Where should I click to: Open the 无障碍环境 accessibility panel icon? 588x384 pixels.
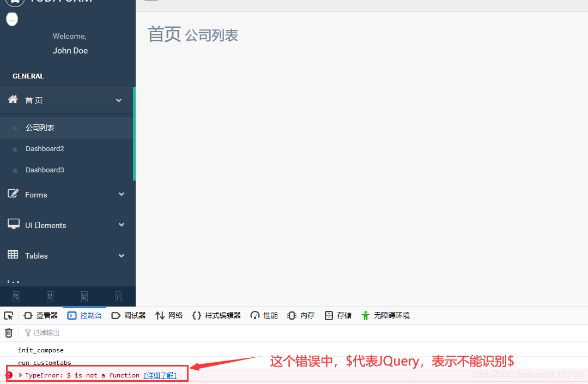point(365,315)
